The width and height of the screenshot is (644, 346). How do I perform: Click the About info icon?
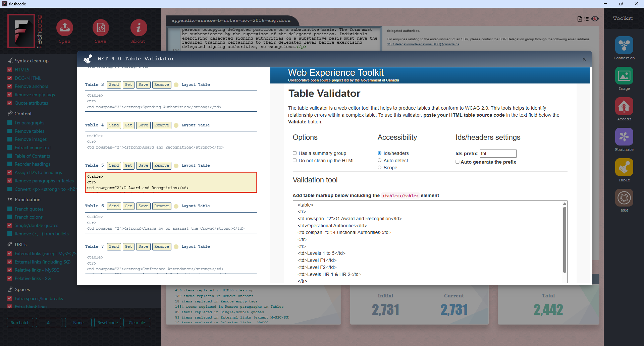139,28
